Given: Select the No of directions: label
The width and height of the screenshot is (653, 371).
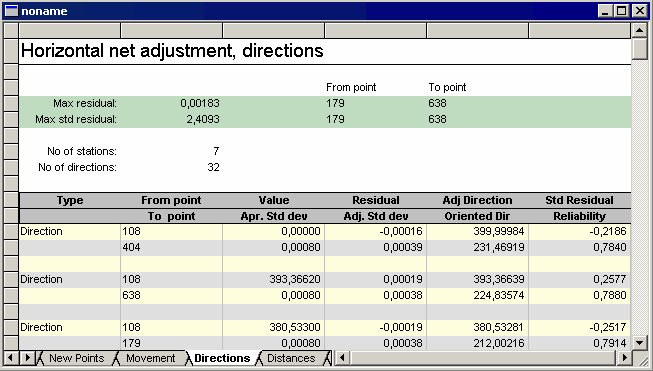Looking at the screenshot, I should click(x=77, y=167).
